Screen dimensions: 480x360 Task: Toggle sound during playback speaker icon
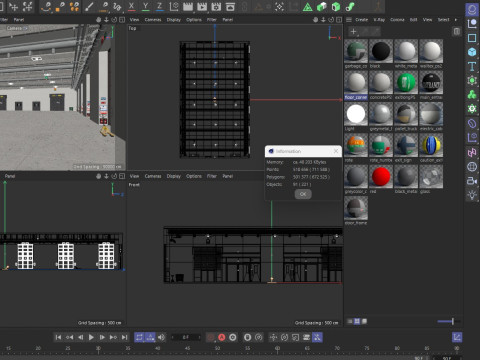161,337
